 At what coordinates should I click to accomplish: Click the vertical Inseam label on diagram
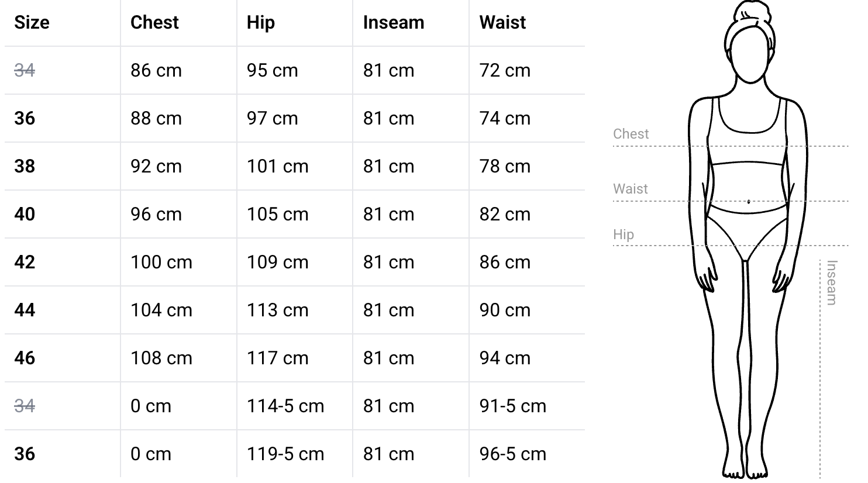click(831, 282)
